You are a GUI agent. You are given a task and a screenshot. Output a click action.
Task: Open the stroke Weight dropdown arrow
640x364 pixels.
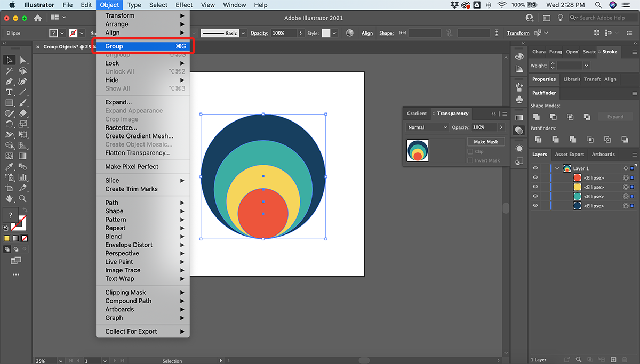(x=587, y=66)
